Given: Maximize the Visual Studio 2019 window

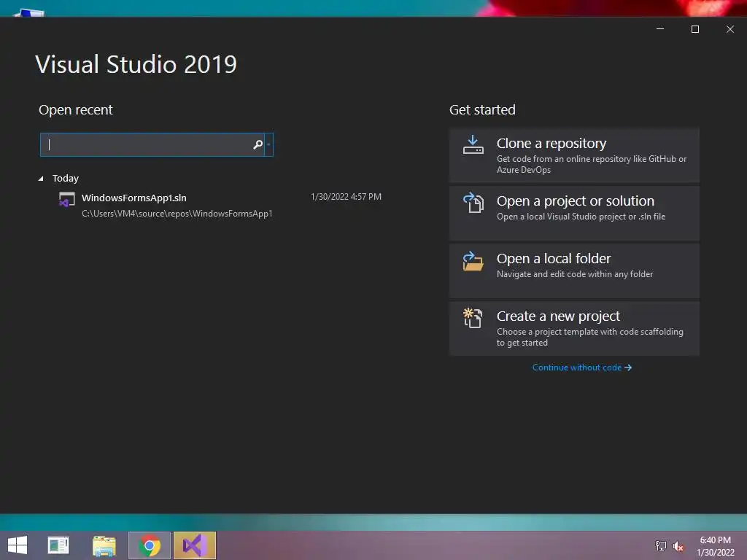Looking at the screenshot, I should (x=695, y=29).
